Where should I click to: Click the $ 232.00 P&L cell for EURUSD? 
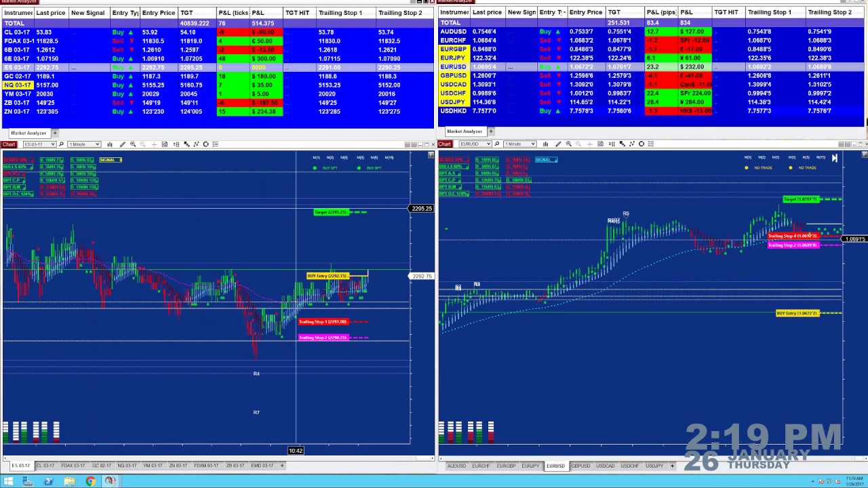[x=695, y=66]
